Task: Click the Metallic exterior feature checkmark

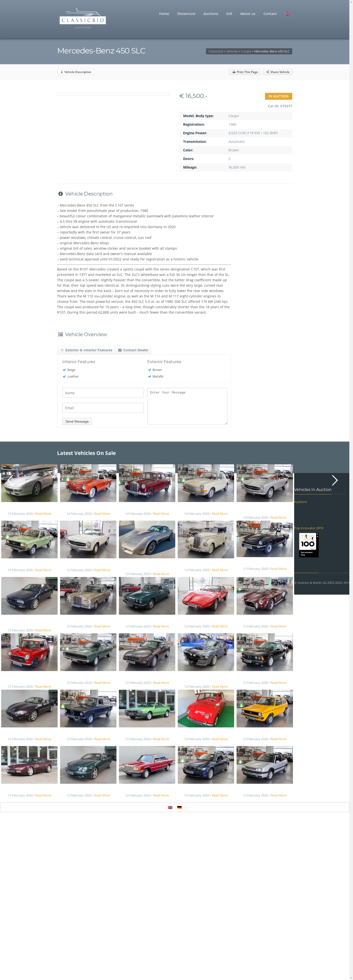Action: [150, 377]
